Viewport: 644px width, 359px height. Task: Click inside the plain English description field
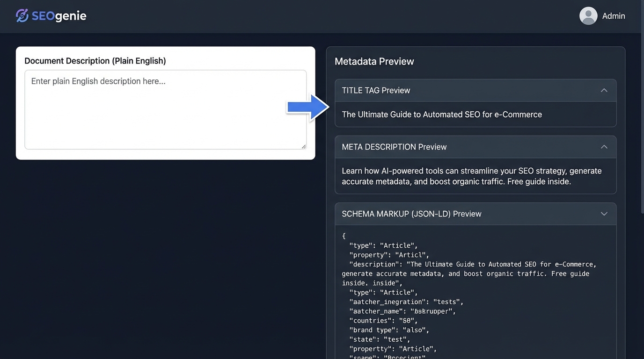pyautogui.click(x=165, y=108)
